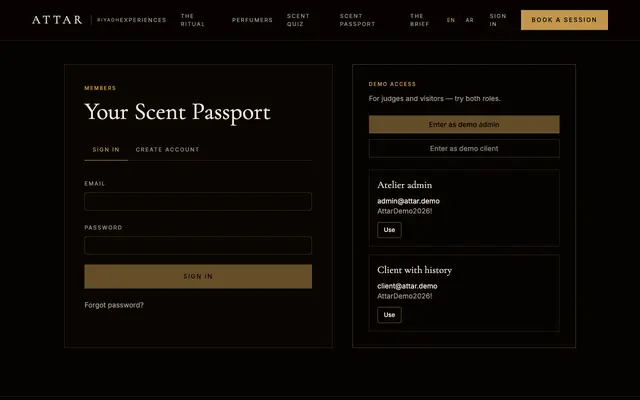Click Enter as demo client
Screen dimensions: 640x400
tap(464, 149)
